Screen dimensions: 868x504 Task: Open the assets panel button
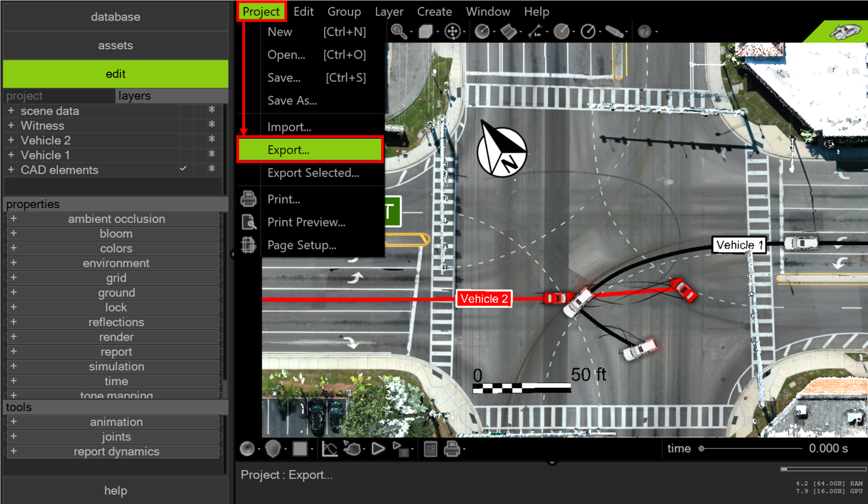click(116, 45)
